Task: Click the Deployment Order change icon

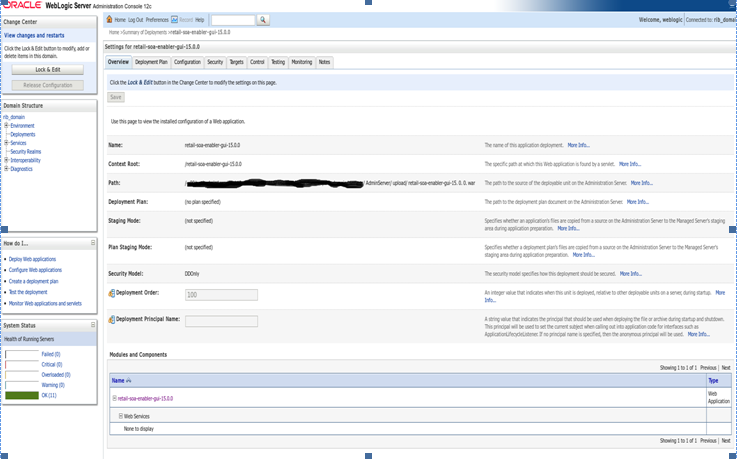Action: click(x=112, y=293)
